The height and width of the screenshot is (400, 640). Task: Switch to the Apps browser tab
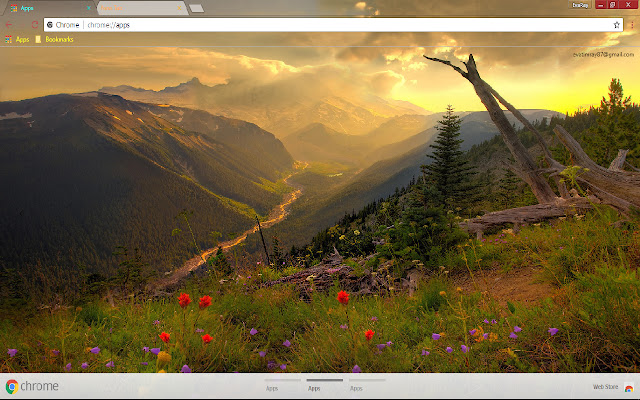[48, 8]
